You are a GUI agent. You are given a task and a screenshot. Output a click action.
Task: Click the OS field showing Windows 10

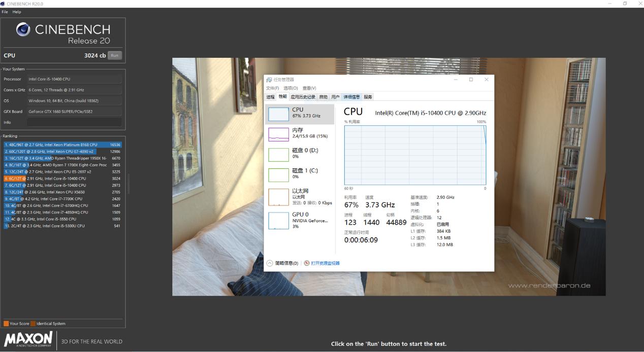(x=74, y=100)
